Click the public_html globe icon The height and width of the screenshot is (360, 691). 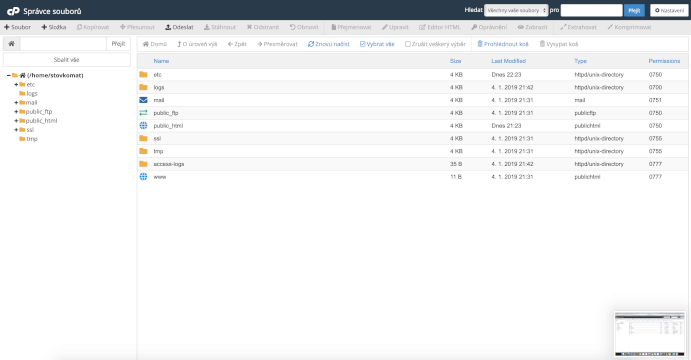[143, 126]
